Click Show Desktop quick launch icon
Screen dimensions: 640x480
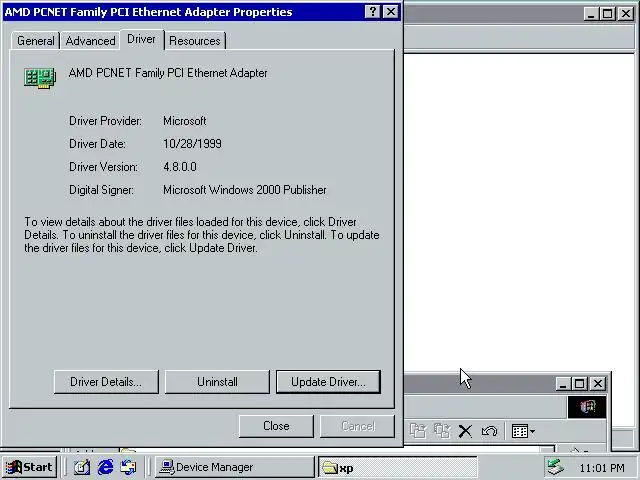82,467
